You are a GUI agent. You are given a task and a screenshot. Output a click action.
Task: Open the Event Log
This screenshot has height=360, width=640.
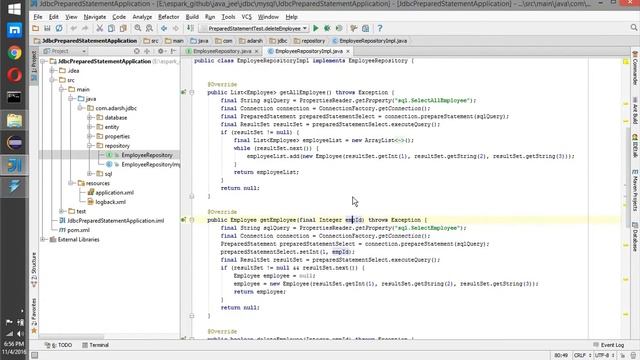[x=609, y=345]
